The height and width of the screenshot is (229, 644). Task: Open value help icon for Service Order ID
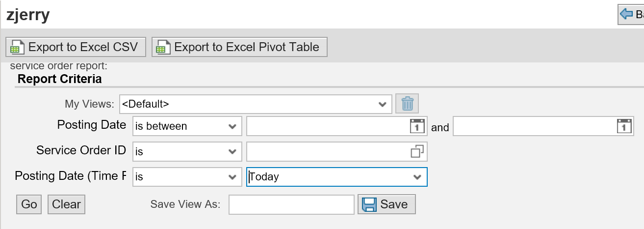point(417,151)
